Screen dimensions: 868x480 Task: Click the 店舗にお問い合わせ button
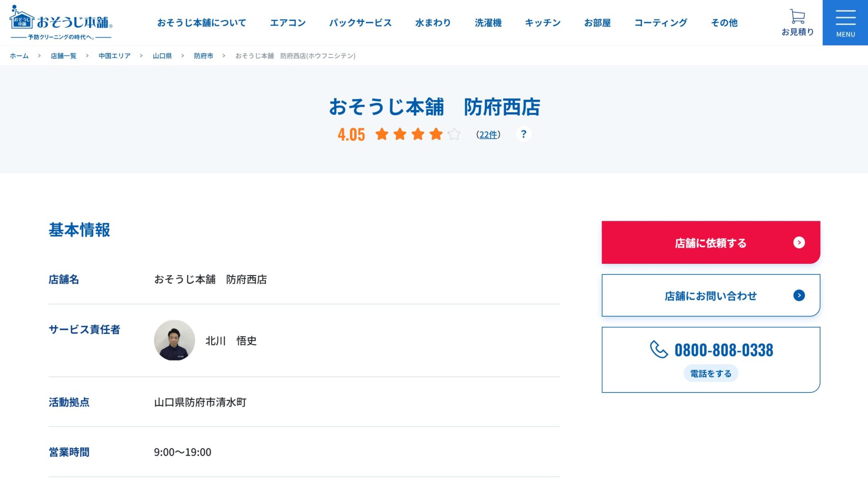coord(711,295)
